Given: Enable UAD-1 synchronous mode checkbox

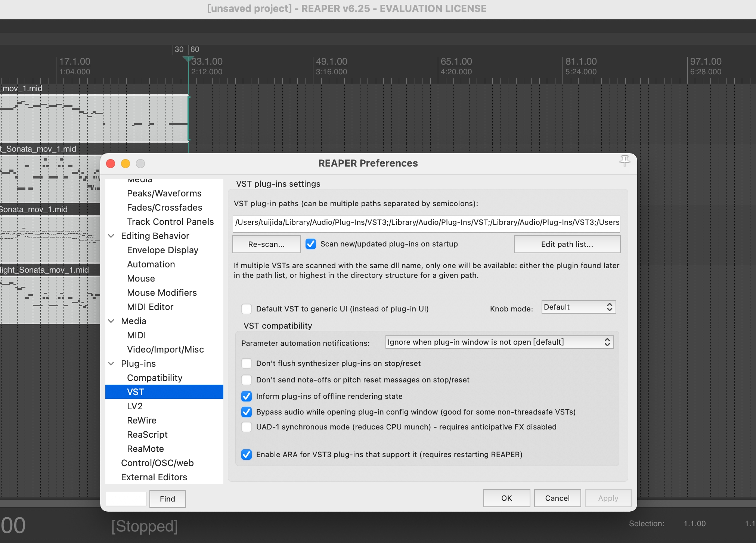Looking at the screenshot, I should (x=247, y=427).
